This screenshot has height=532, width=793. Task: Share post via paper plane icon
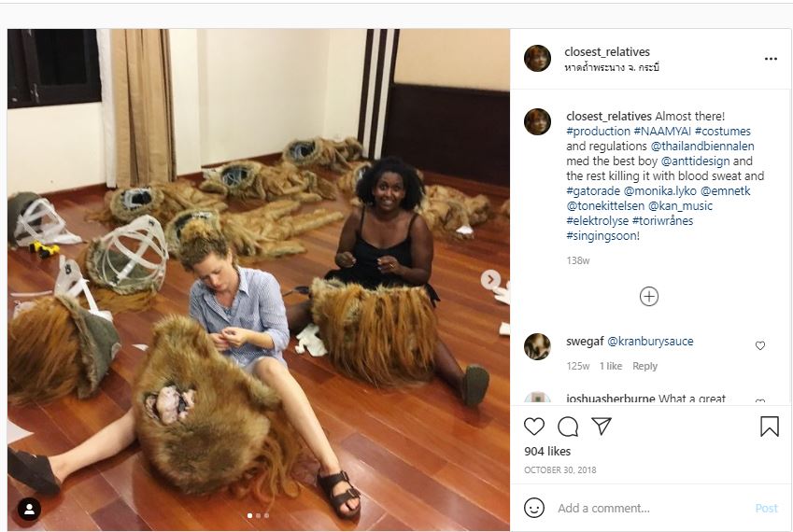tap(602, 427)
